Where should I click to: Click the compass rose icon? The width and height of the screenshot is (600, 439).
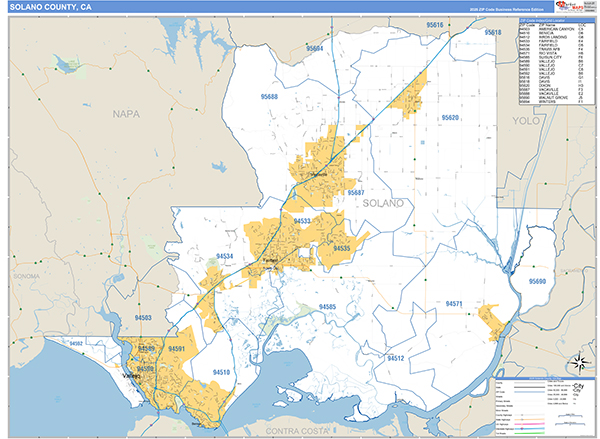[x=579, y=362]
